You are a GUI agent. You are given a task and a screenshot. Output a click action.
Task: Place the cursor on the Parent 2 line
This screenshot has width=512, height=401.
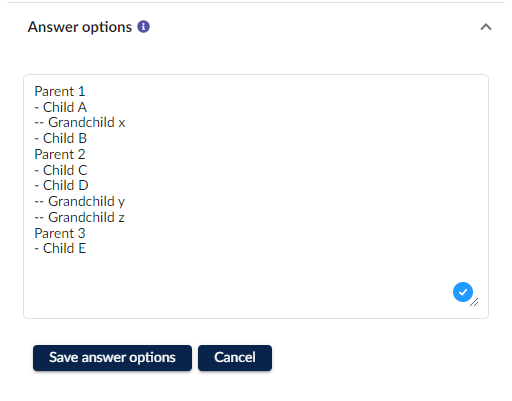[x=60, y=154]
